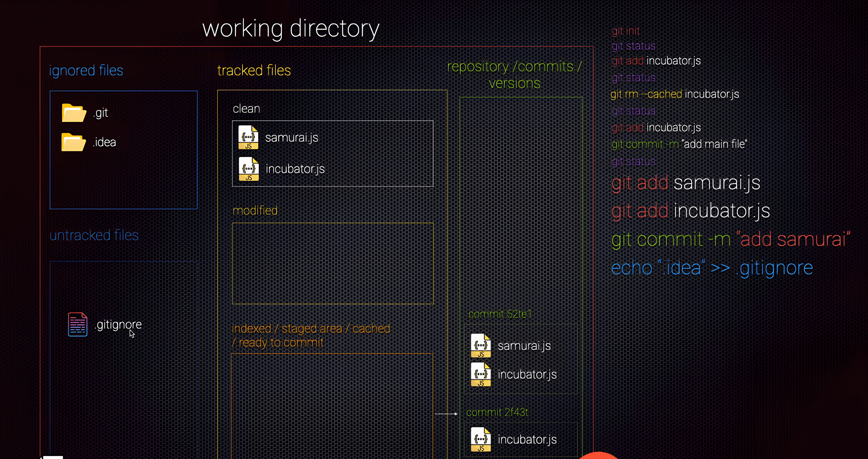The width and height of the screenshot is (868, 459).
Task: Click incubator.js icon under commit 2f43t
Action: (481, 439)
